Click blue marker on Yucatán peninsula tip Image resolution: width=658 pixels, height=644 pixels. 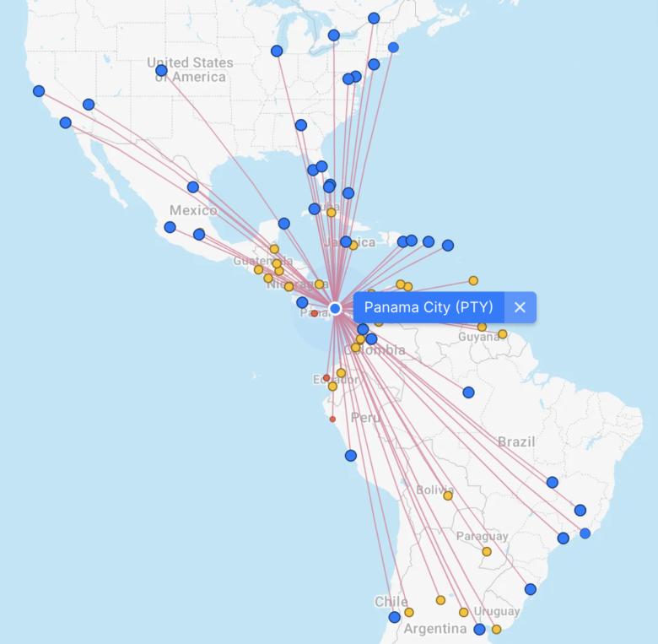284,224
